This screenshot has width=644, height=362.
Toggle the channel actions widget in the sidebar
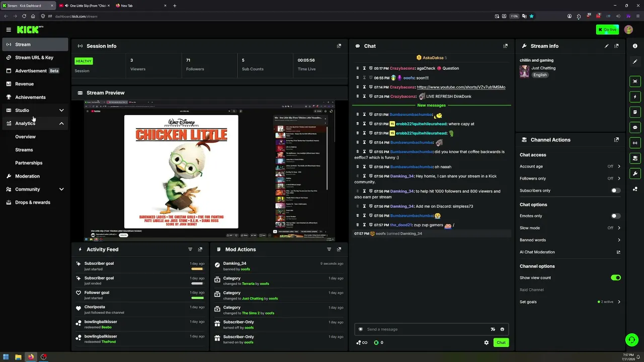tap(635, 158)
